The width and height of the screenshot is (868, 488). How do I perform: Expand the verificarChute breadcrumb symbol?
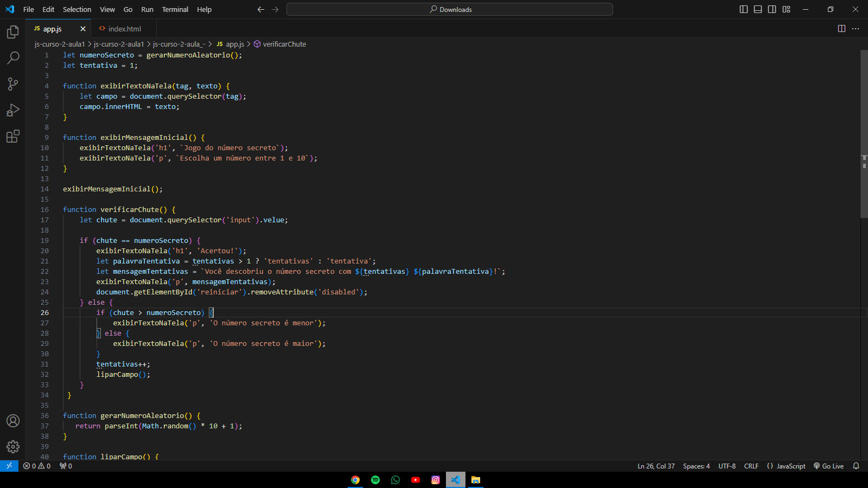[x=280, y=44]
